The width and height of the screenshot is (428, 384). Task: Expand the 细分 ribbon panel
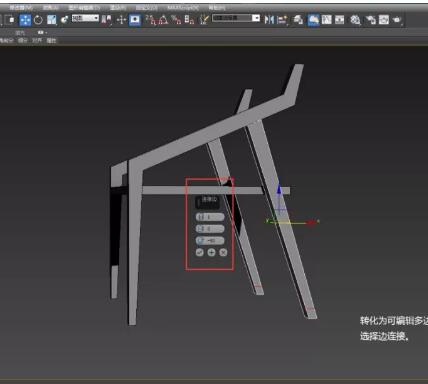point(23,41)
